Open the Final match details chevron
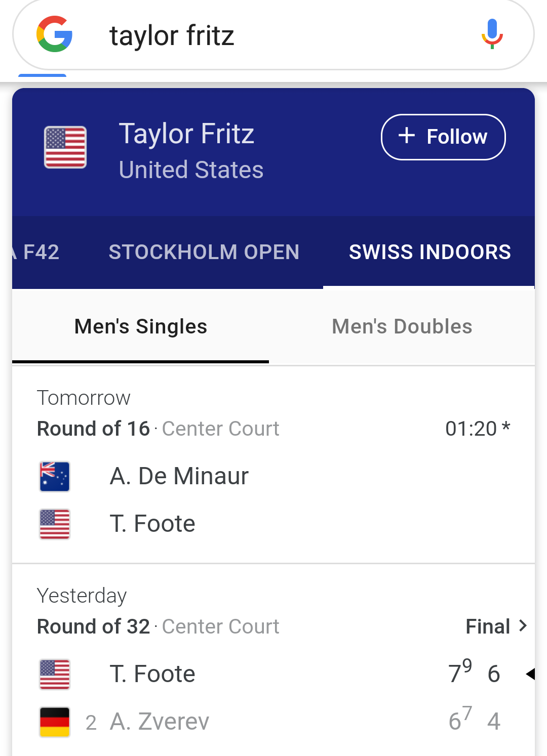Image resolution: width=547 pixels, height=756 pixels. (523, 626)
